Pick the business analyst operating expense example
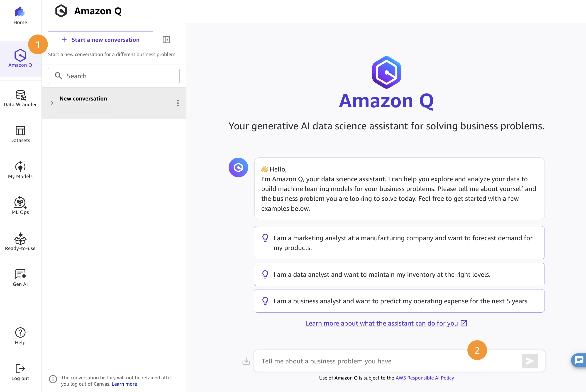 (x=399, y=301)
